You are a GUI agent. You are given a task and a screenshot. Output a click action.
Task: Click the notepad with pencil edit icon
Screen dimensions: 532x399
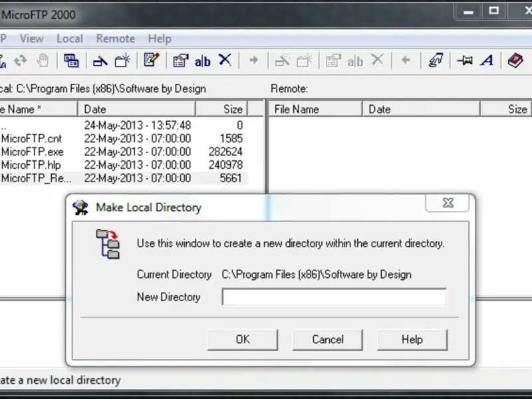(152, 60)
